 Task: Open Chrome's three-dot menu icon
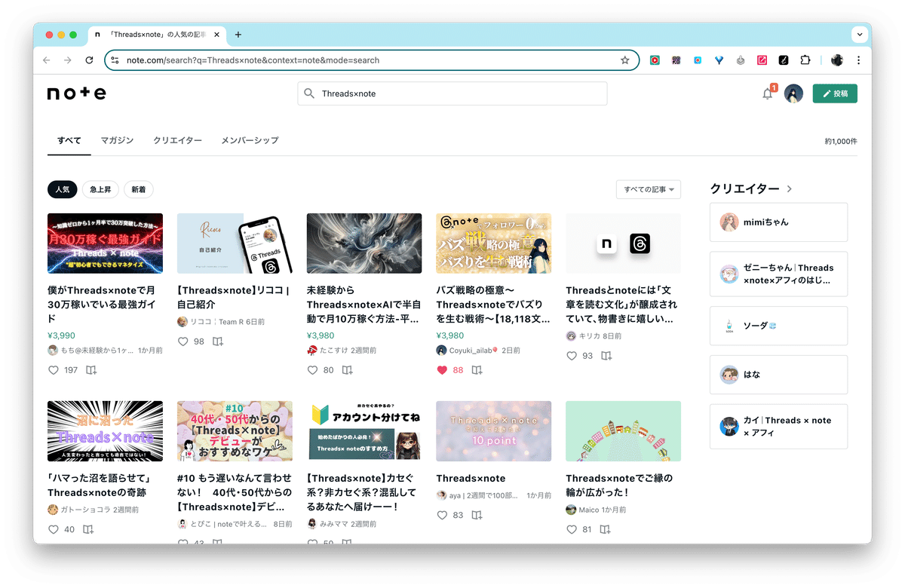(x=859, y=60)
